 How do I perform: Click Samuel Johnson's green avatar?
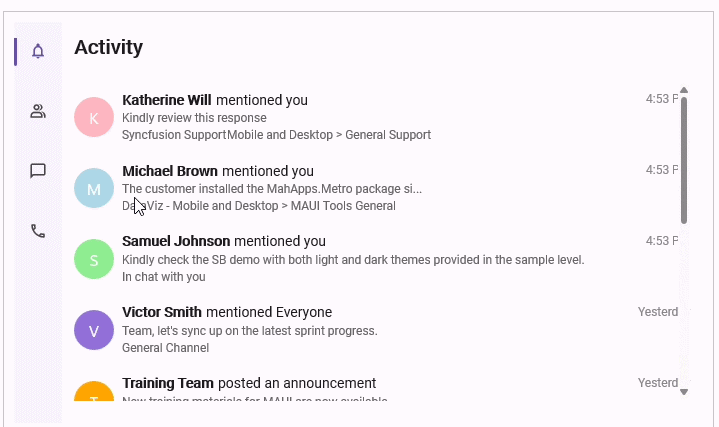(94, 259)
